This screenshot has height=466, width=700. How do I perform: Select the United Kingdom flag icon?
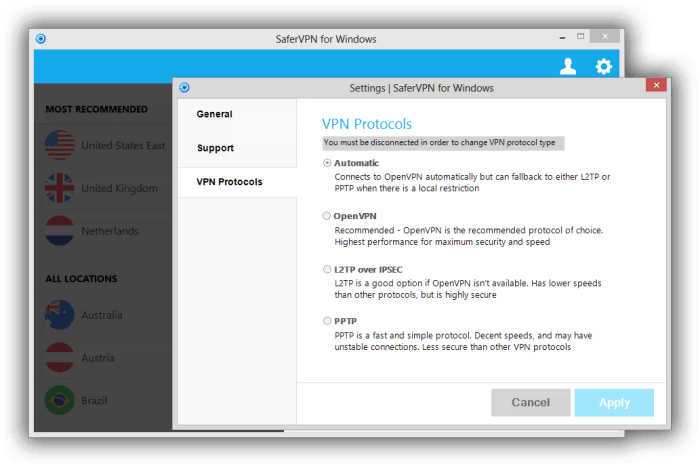point(59,188)
